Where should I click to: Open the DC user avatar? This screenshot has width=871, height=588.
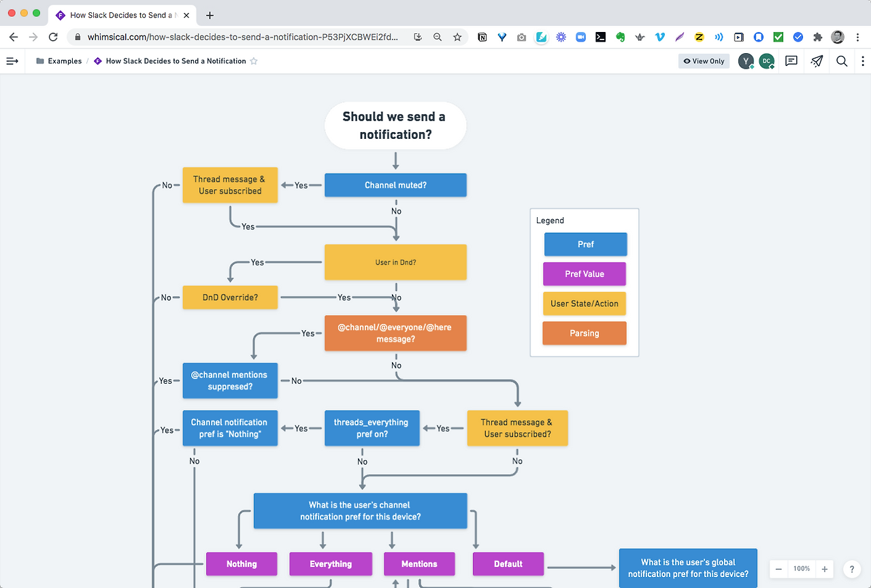coord(767,61)
